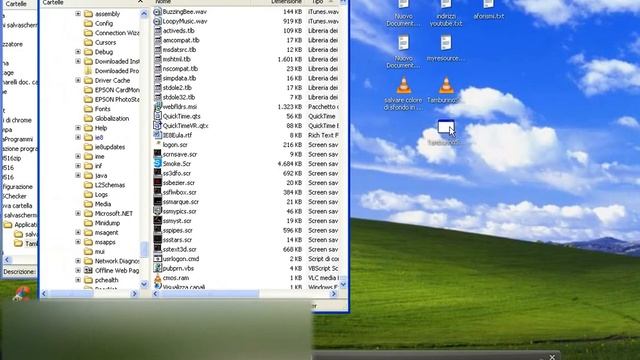Select the logon.scr file name
The width and height of the screenshot is (640, 360).
[175, 145]
